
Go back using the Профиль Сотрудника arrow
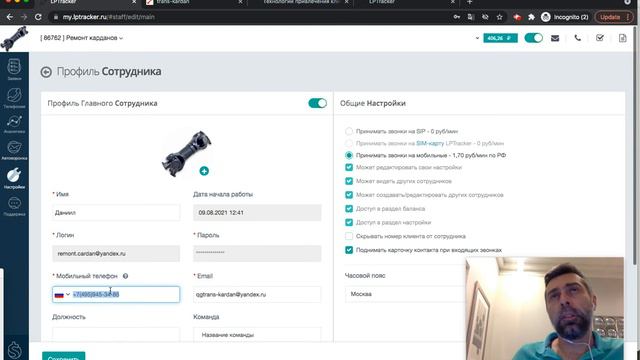46,72
